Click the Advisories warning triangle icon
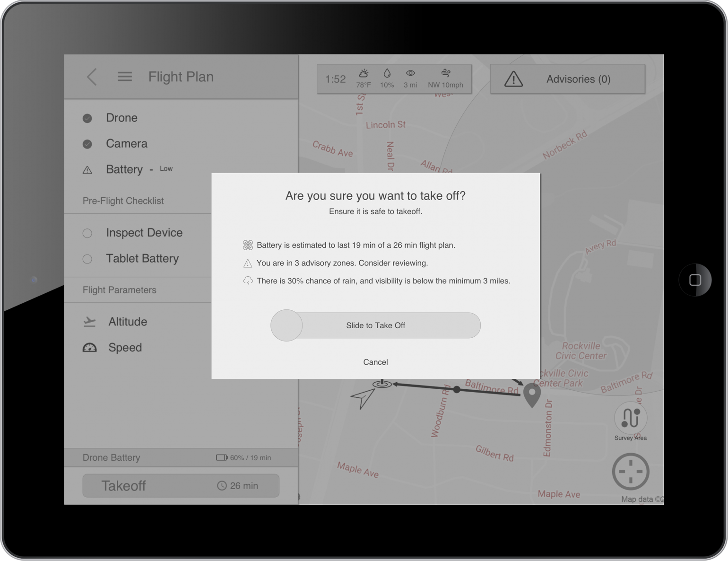This screenshot has width=728, height=561. point(513,79)
